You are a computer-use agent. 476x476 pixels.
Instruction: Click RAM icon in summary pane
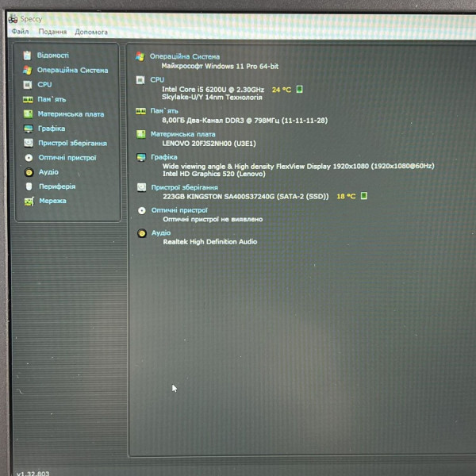click(x=140, y=111)
